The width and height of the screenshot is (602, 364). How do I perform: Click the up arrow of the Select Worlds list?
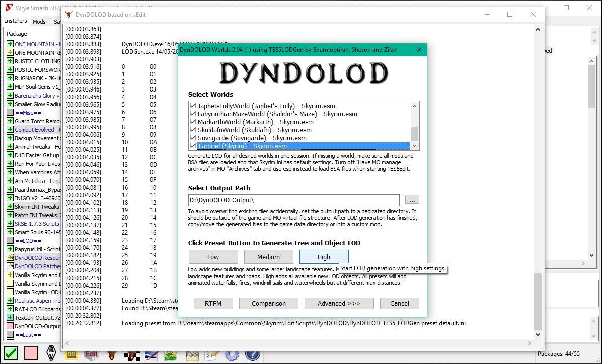click(414, 106)
